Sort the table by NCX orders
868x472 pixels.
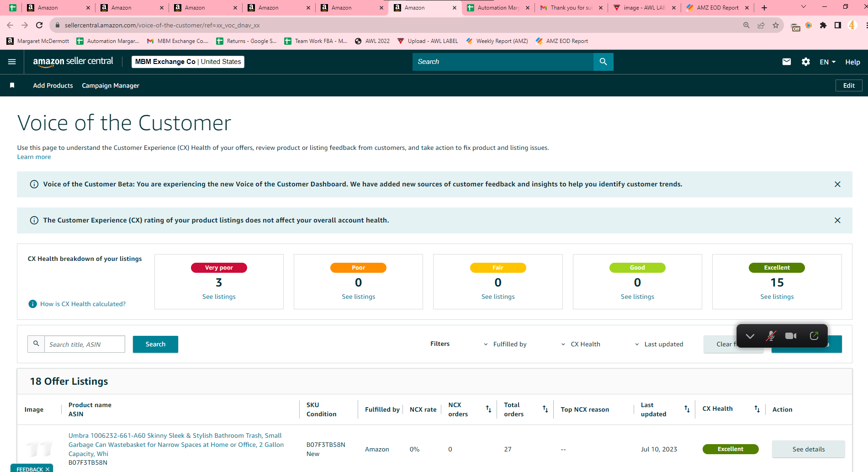pos(488,409)
